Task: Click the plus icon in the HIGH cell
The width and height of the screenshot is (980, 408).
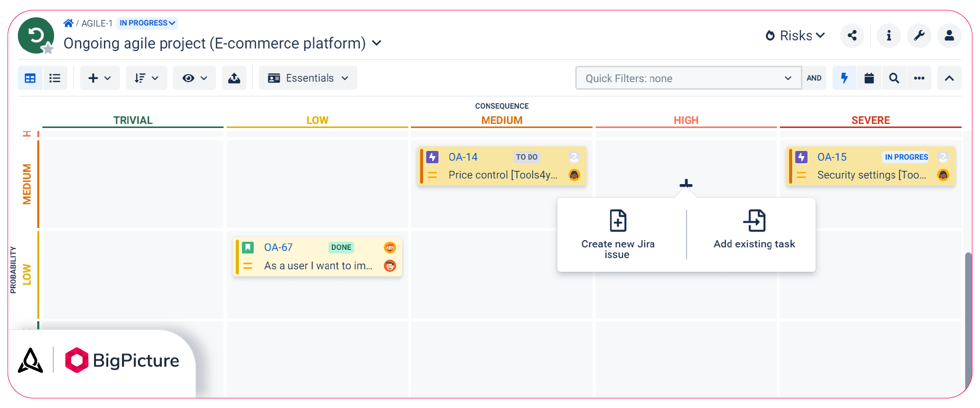Action: 686,184
